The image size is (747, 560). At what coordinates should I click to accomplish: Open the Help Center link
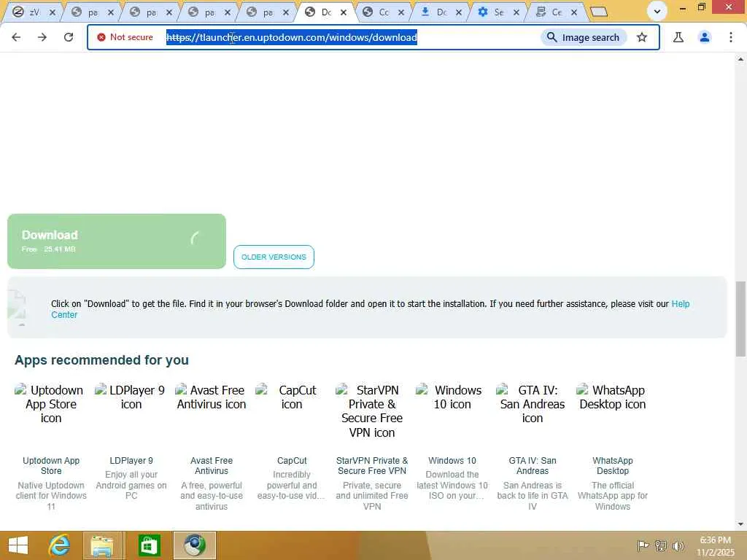click(x=681, y=304)
